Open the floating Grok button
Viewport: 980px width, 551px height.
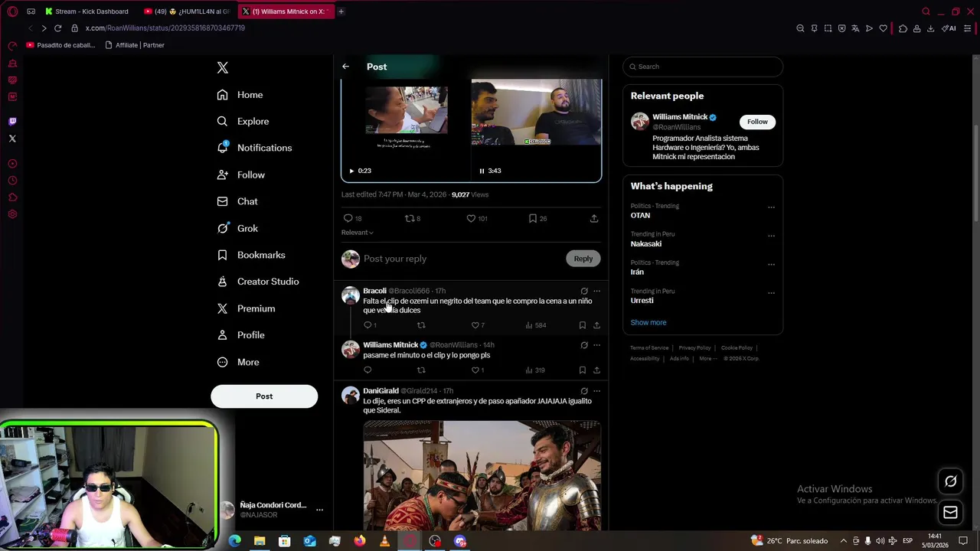(951, 481)
